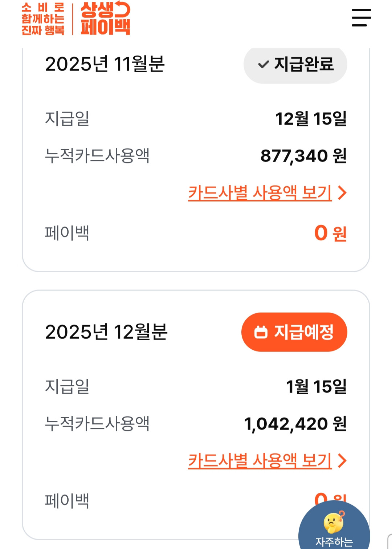Select the 2025년 12월분 heading

pyautogui.click(x=106, y=332)
